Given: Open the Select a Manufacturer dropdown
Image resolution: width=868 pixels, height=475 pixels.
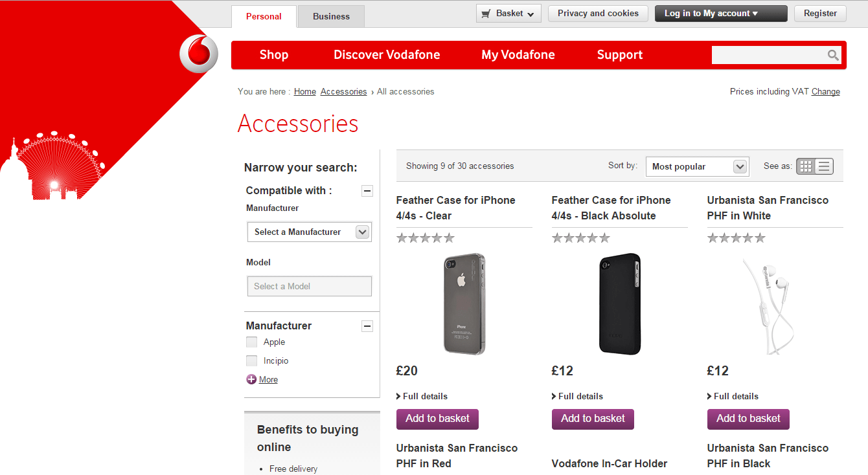Looking at the screenshot, I should coord(310,232).
